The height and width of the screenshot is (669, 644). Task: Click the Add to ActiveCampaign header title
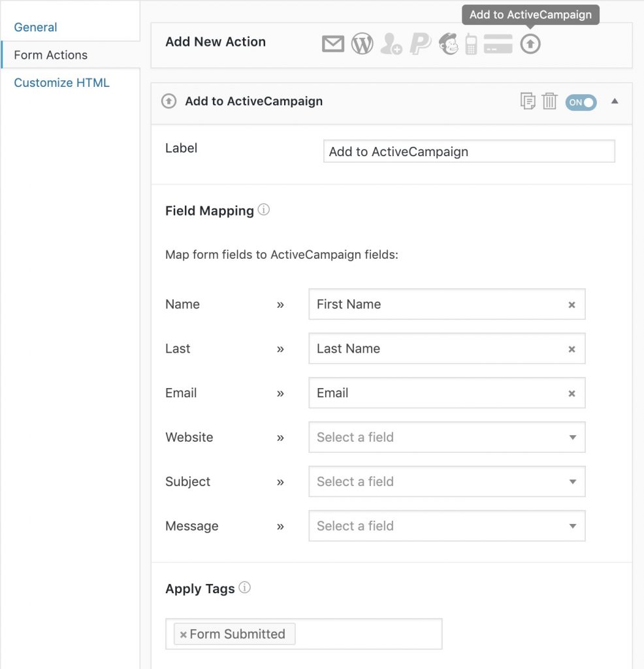click(254, 101)
